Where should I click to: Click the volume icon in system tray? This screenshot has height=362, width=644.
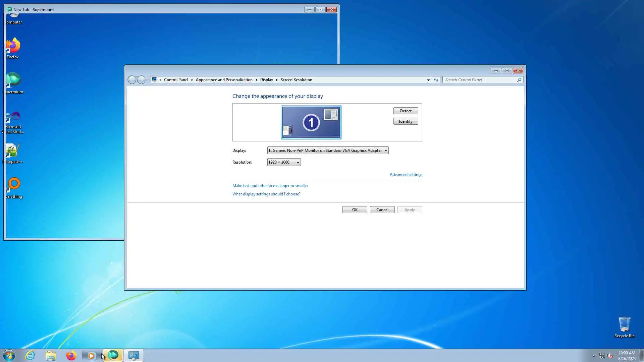click(x=610, y=356)
